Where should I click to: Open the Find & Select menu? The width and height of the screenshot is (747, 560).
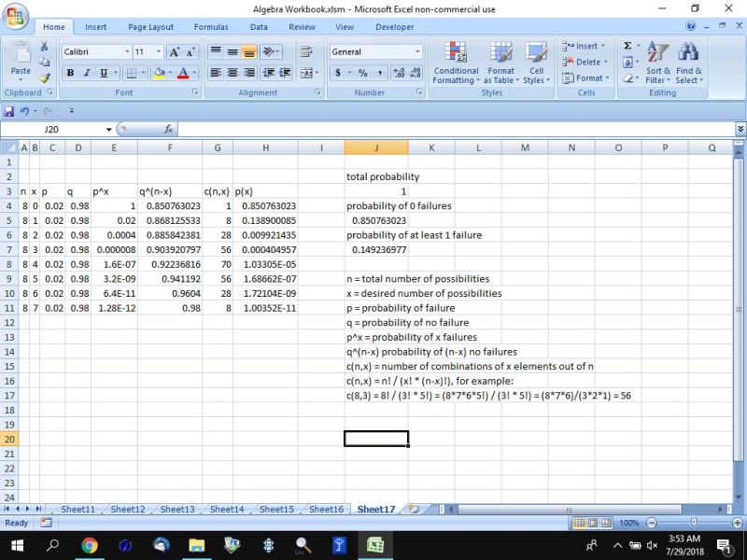coord(689,63)
